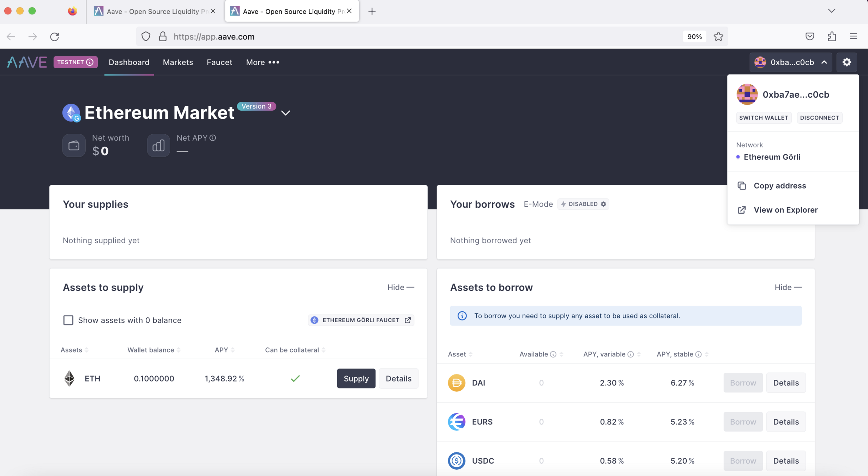Click the Copy address icon
868x476 pixels.
click(x=742, y=185)
